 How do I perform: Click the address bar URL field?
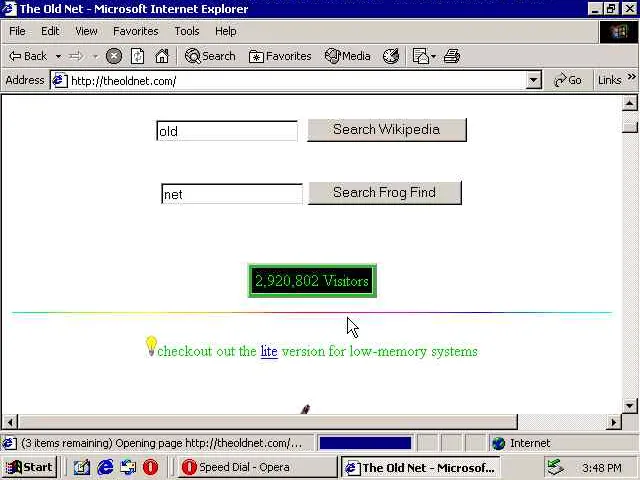[x=297, y=81]
